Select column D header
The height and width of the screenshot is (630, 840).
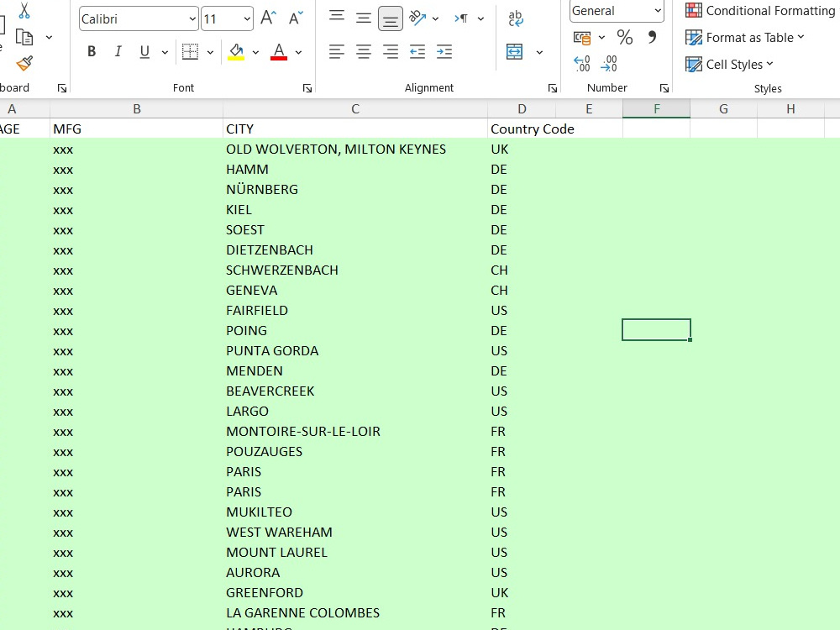coord(522,109)
